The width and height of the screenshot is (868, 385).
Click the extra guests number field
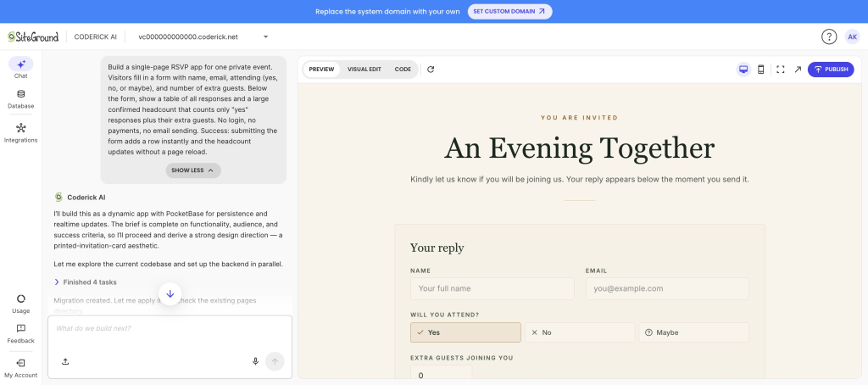click(441, 371)
